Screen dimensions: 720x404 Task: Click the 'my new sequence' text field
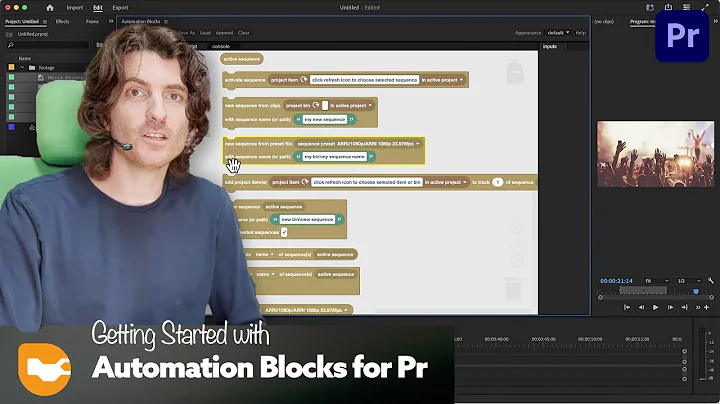click(325, 119)
